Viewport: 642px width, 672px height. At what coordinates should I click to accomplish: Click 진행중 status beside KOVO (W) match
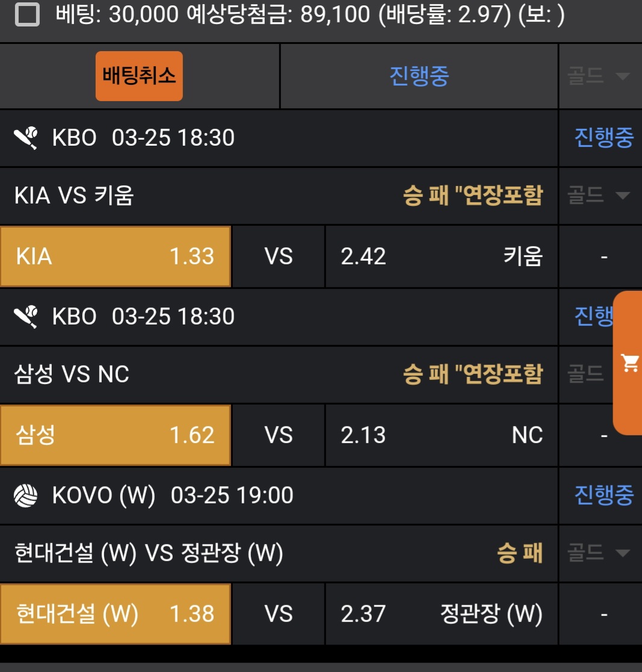pos(603,496)
